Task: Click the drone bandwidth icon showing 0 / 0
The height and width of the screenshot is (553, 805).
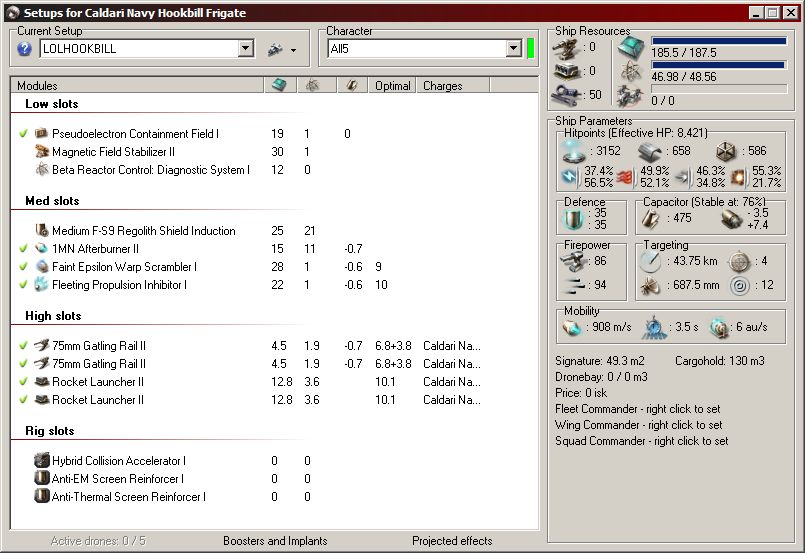Action: 630,96
